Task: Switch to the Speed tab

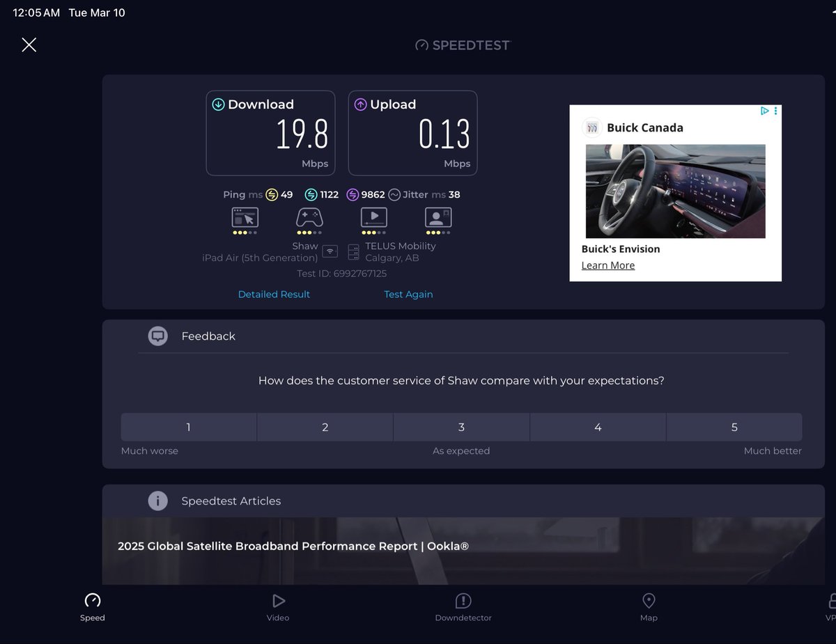Action: pos(92,606)
